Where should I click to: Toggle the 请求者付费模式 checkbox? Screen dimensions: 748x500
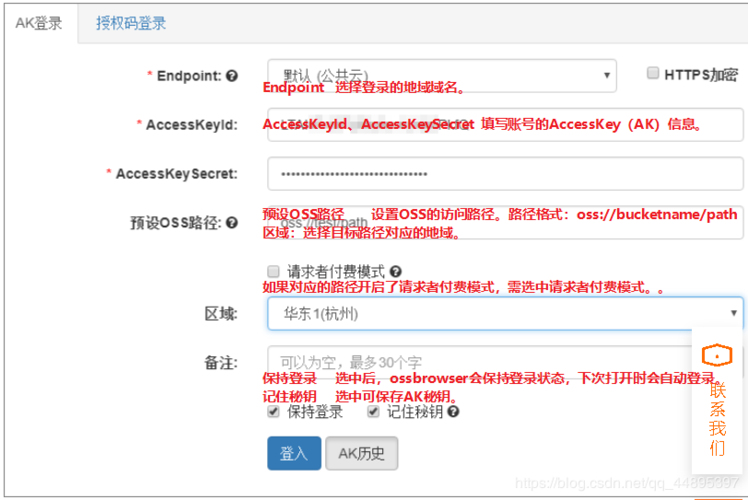(273, 271)
